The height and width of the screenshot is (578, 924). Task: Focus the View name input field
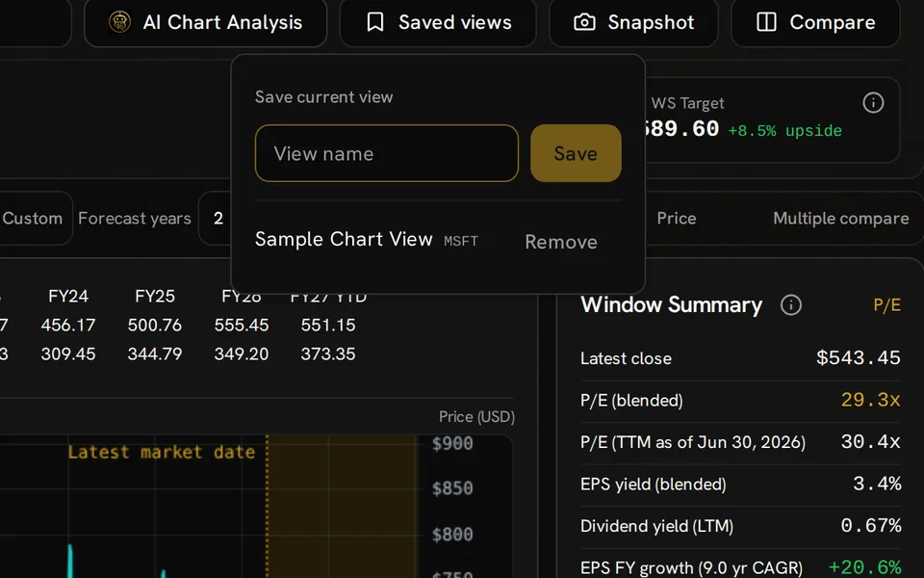pos(387,153)
